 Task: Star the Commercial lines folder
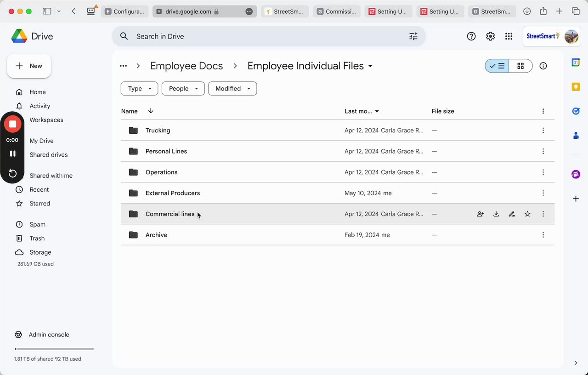click(x=527, y=214)
